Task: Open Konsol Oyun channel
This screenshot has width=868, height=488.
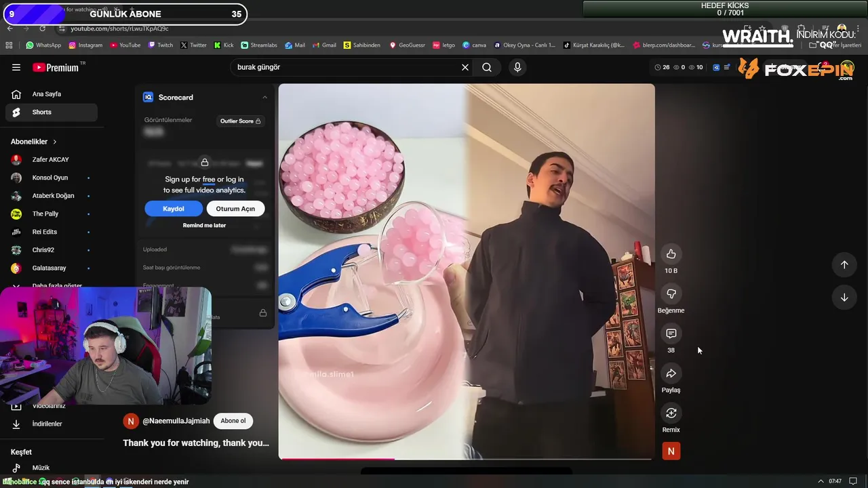Action: (52, 178)
